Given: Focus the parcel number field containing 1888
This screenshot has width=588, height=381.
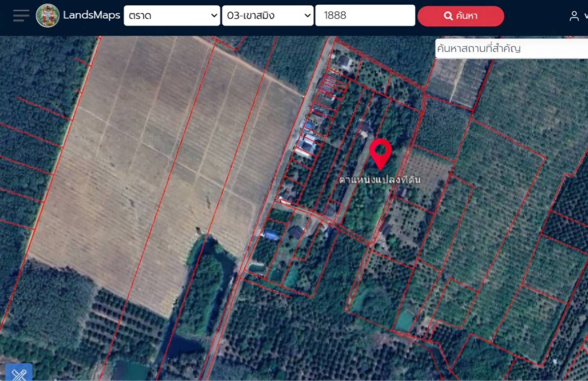Looking at the screenshot, I should (x=365, y=16).
